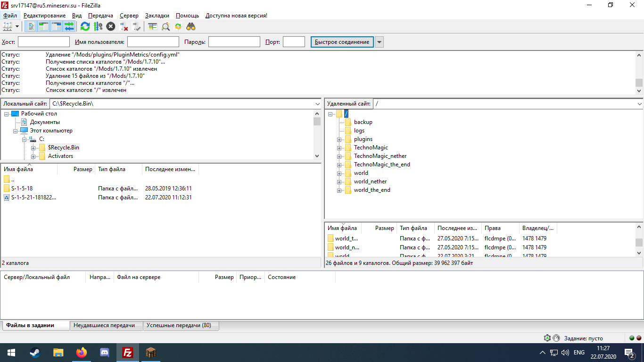Expand the remote plugins folder

(339, 139)
